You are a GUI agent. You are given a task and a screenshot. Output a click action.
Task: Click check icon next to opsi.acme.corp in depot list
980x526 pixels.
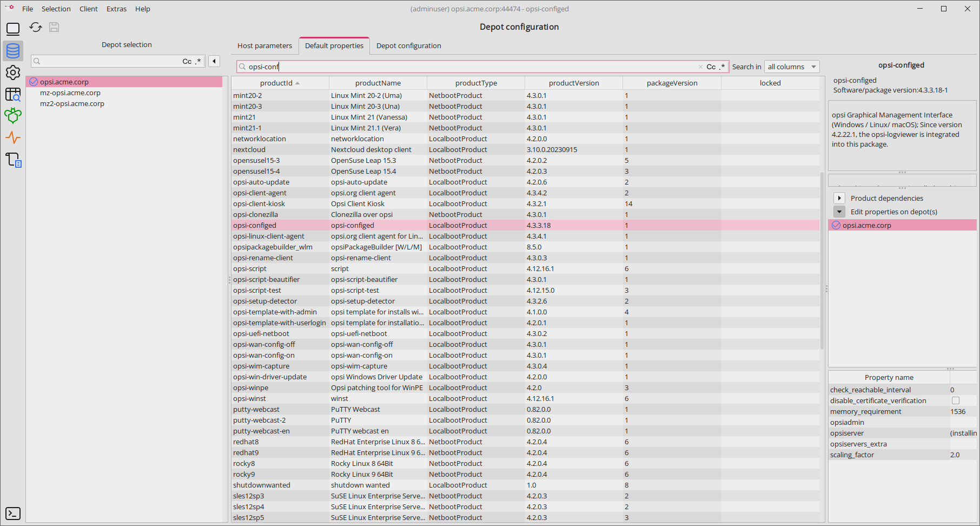(34, 82)
